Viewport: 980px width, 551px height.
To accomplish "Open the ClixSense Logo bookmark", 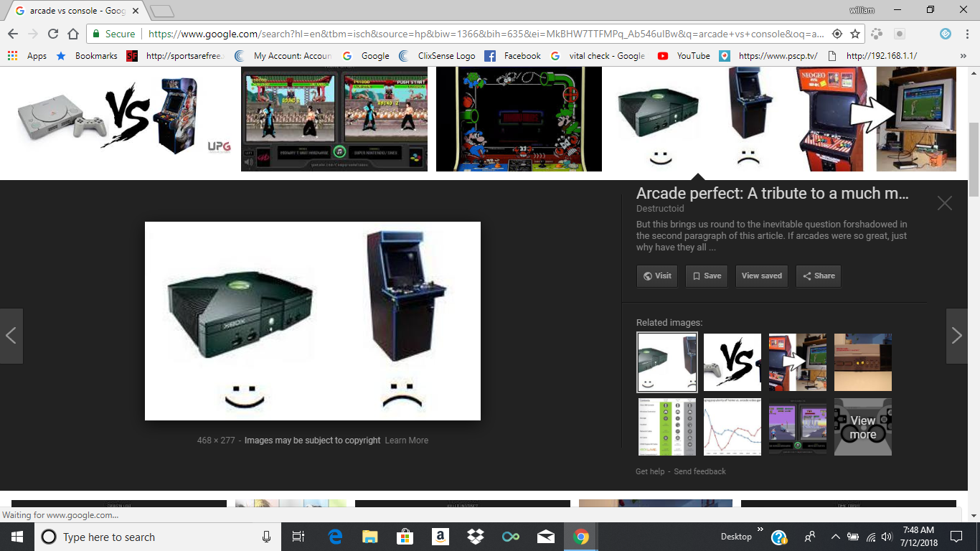I will [x=438, y=55].
